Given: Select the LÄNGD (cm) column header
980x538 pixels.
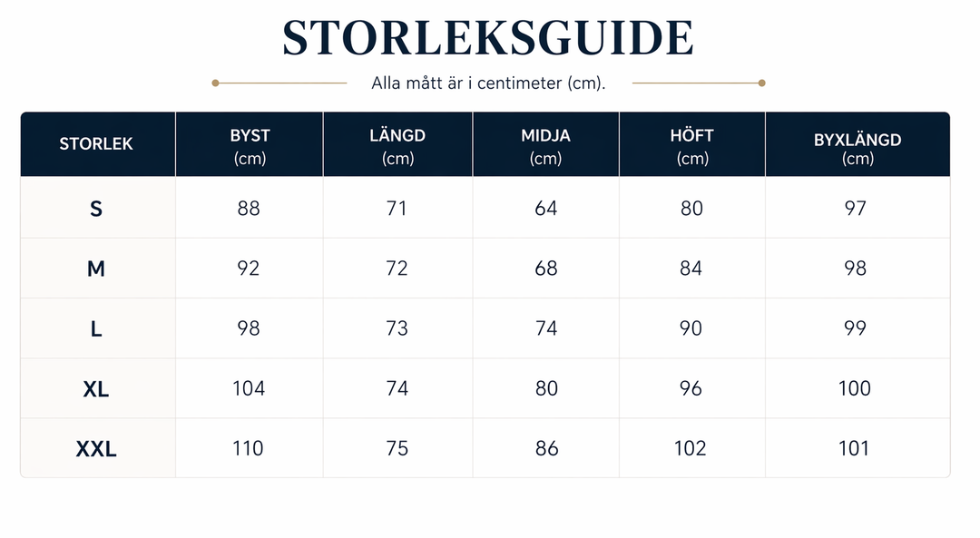Looking at the screenshot, I should pyautogui.click(x=397, y=146).
